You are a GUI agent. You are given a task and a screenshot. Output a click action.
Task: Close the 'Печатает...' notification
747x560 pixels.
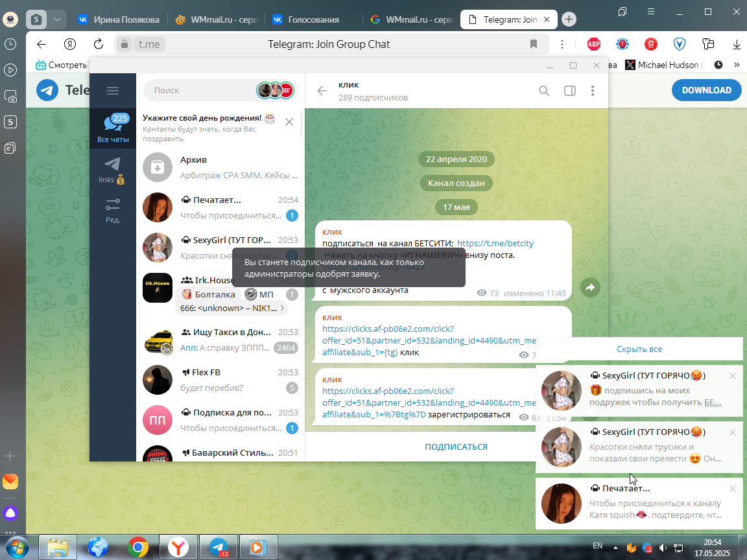click(732, 489)
